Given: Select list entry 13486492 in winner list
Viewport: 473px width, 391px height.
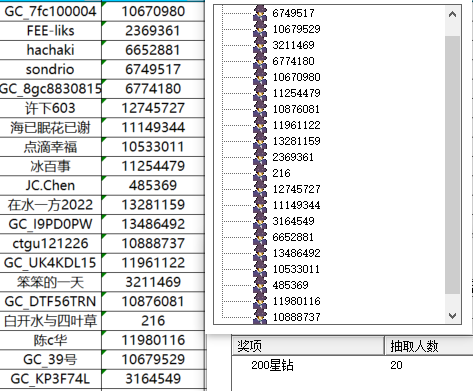Looking at the screenshot, I should (x=296, y=253).
